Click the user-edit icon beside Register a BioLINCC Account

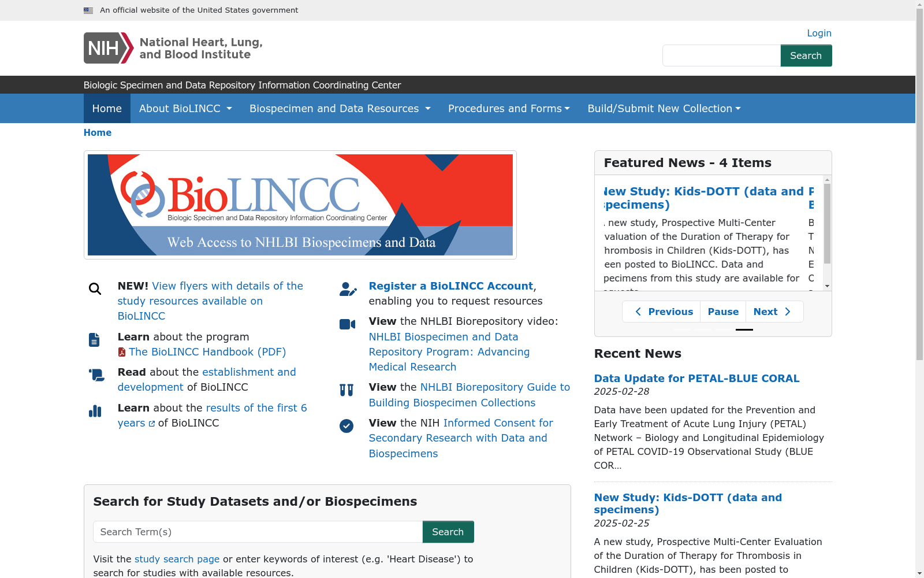(348, 289)
